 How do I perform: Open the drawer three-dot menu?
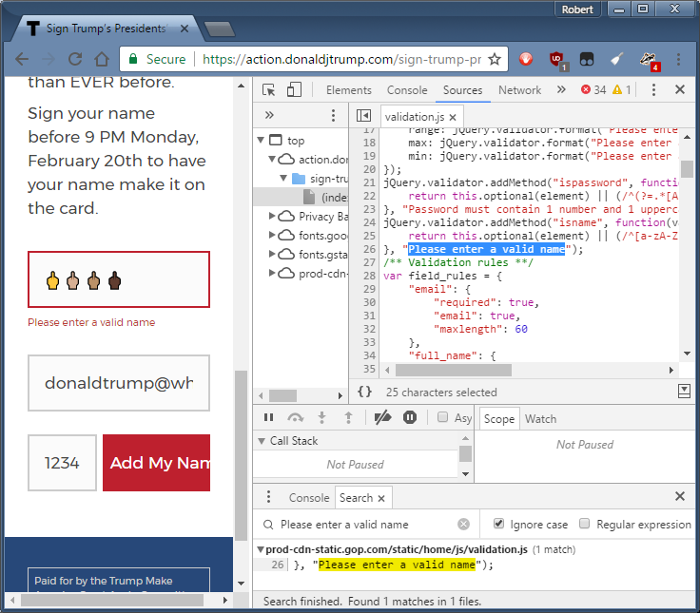[268, 497]
